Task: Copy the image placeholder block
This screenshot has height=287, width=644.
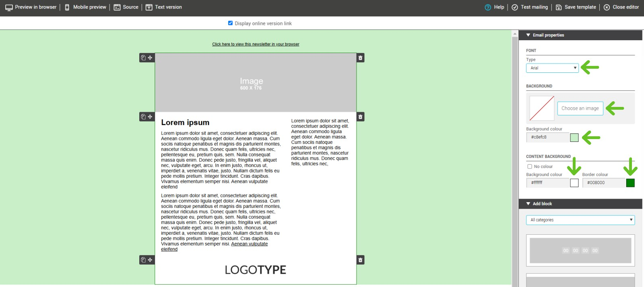Action: [x=143, y=58]
